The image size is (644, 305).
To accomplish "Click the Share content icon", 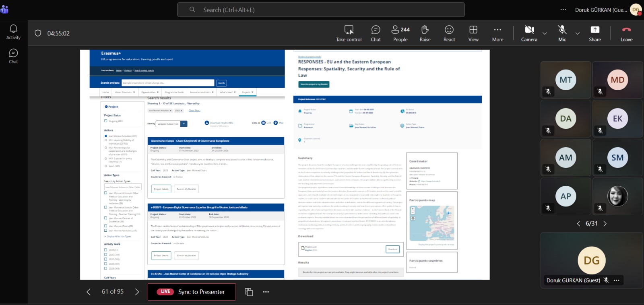I will tap(594, 33).
